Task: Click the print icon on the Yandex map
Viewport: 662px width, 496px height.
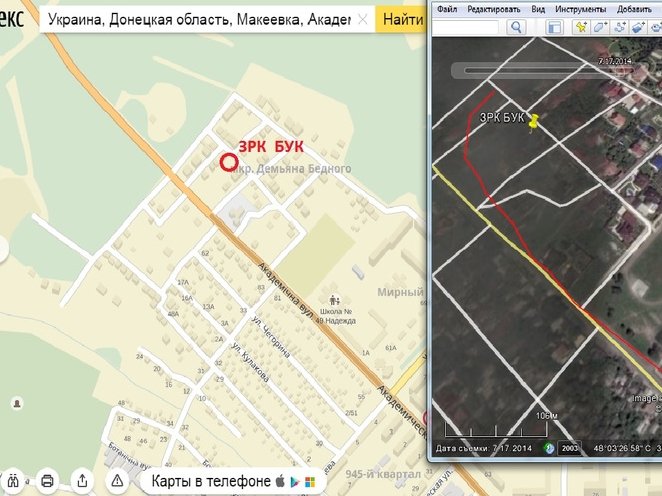Action: pos(47,481)
